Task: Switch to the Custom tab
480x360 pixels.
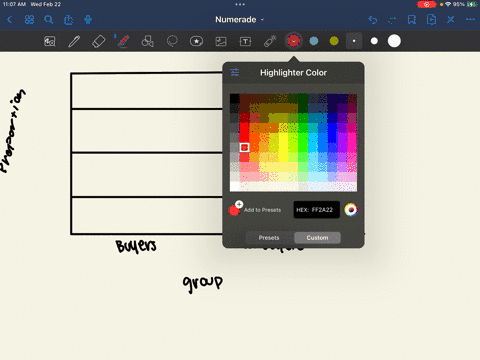Action: (x=317, y=238)
